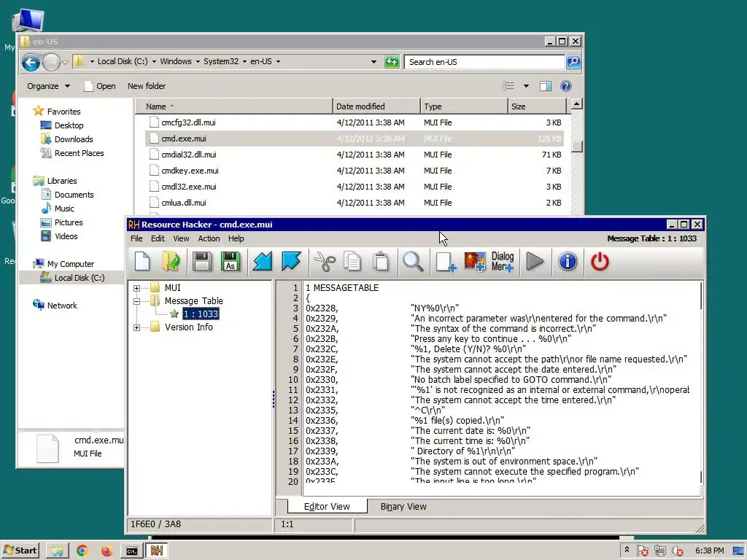Open Chrome from the taskbar
This screenshot has height=560, width=747.
(82, 551)
